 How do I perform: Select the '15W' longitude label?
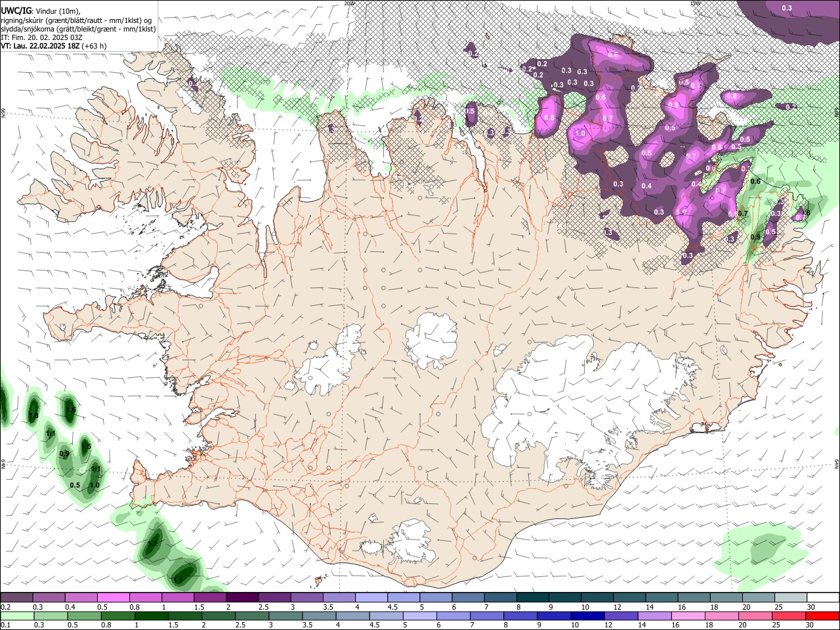pos(694,3)
